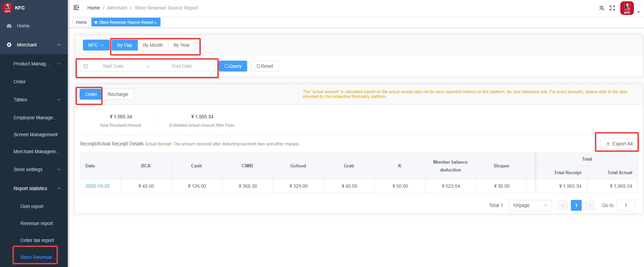Select page 1 in pagination
Image resolution: width=644 pixels, height=267 pixels.
576,205
